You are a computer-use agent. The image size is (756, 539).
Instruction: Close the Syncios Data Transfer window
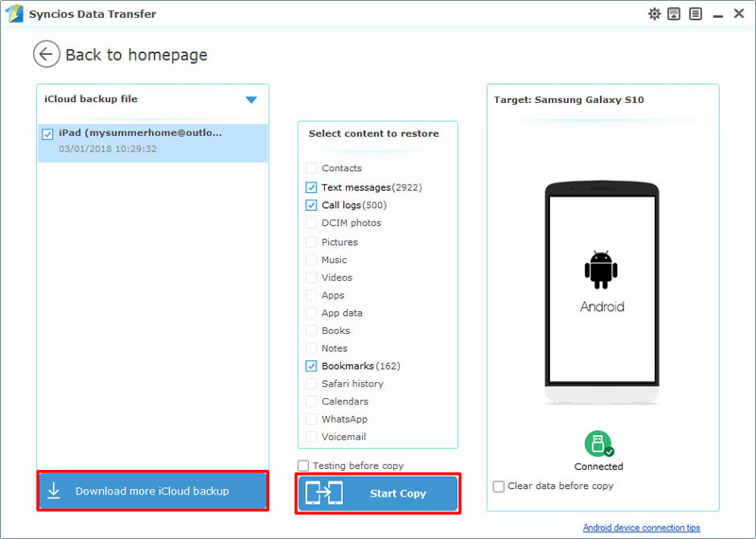point(739,13)
